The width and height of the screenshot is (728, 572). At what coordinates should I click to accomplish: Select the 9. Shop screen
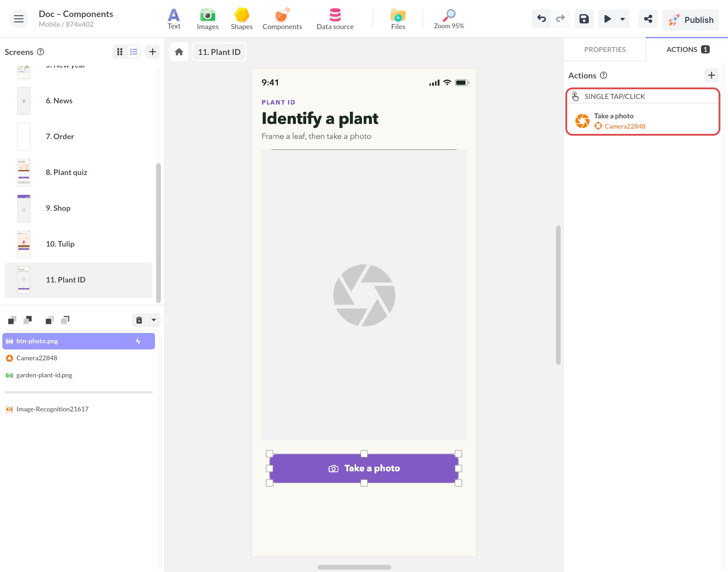click(x=78, y=208)
